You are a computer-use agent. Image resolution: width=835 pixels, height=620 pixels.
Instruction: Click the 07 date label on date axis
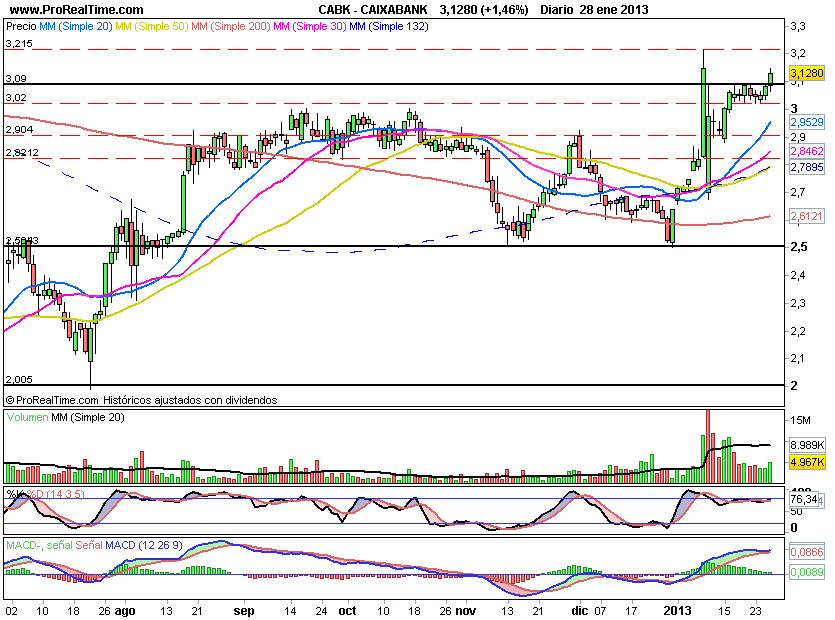(600, 611)
